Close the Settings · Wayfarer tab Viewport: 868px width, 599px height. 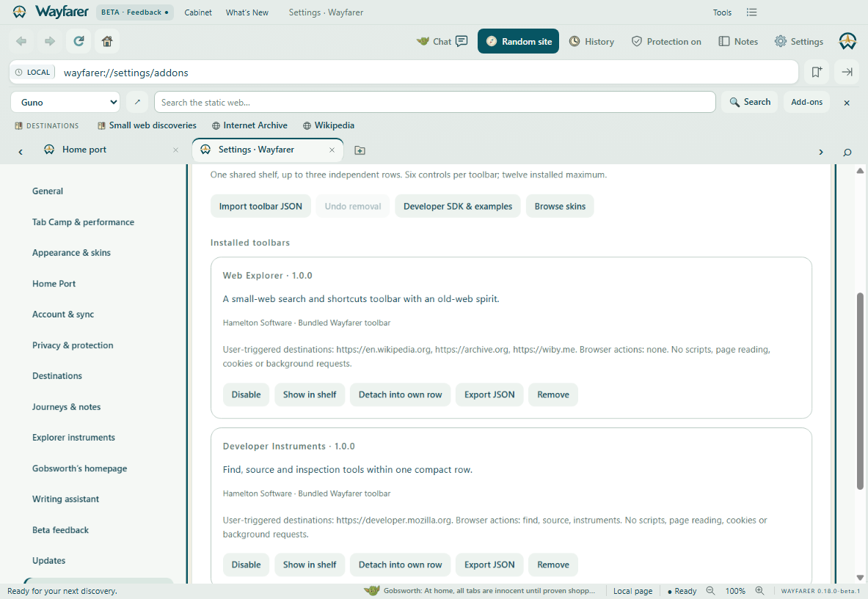pos(332,150)
